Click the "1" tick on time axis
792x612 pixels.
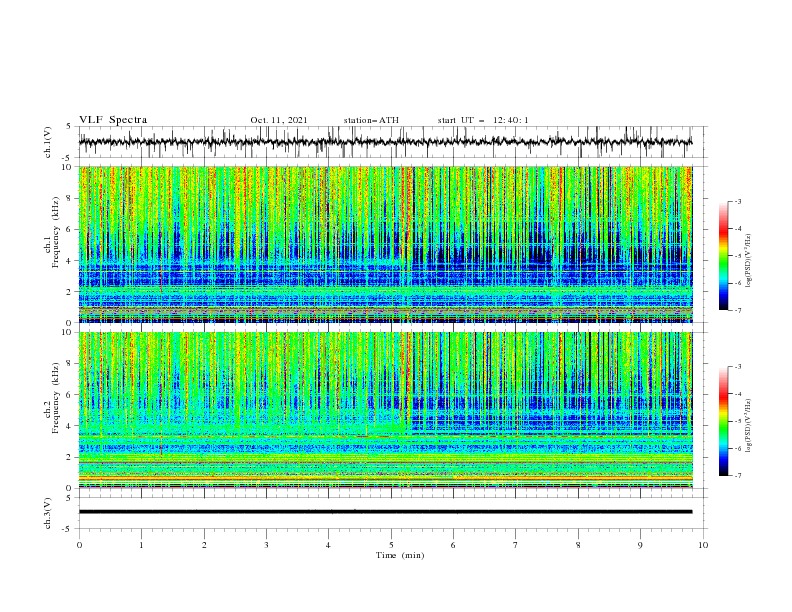pyautogui.click(x=141, y=545)
